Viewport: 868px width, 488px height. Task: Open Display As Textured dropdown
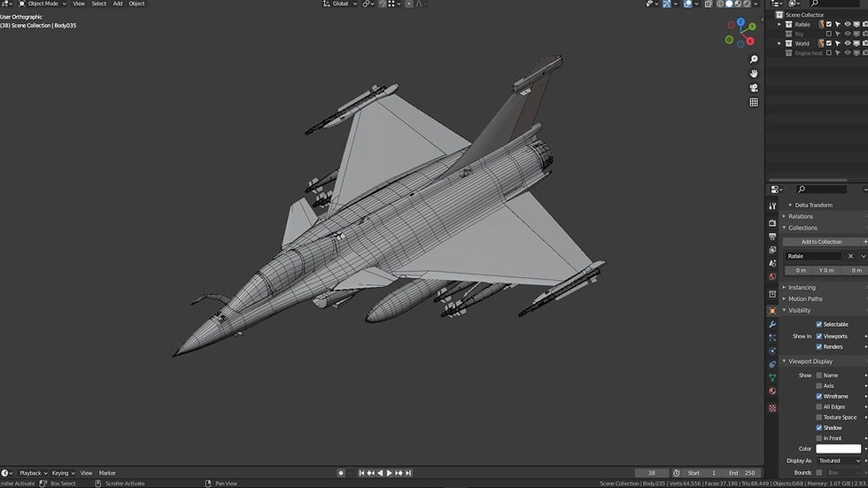coord(839,461)
